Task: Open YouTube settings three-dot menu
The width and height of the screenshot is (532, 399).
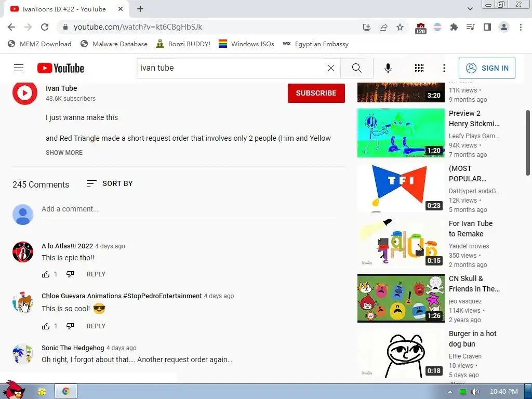Action: click(x=444, y=68)
